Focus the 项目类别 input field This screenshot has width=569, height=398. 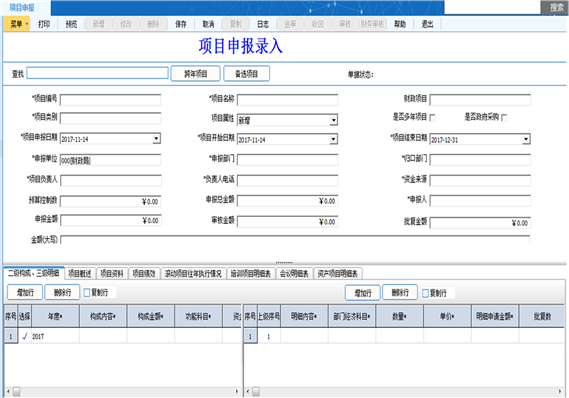110,118
